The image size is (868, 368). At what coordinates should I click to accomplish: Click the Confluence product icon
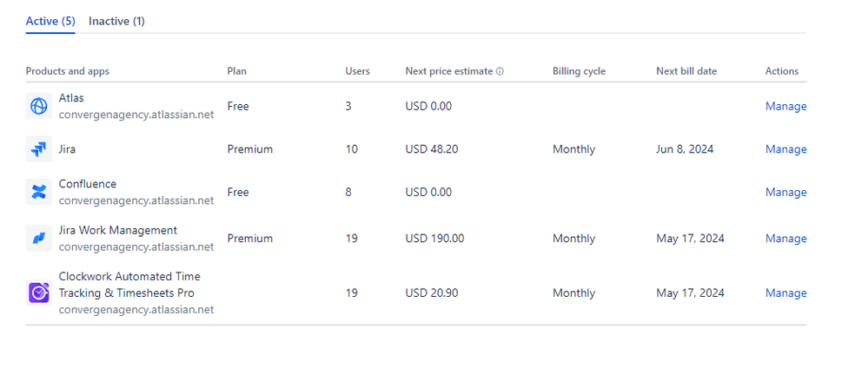point(39,193)
